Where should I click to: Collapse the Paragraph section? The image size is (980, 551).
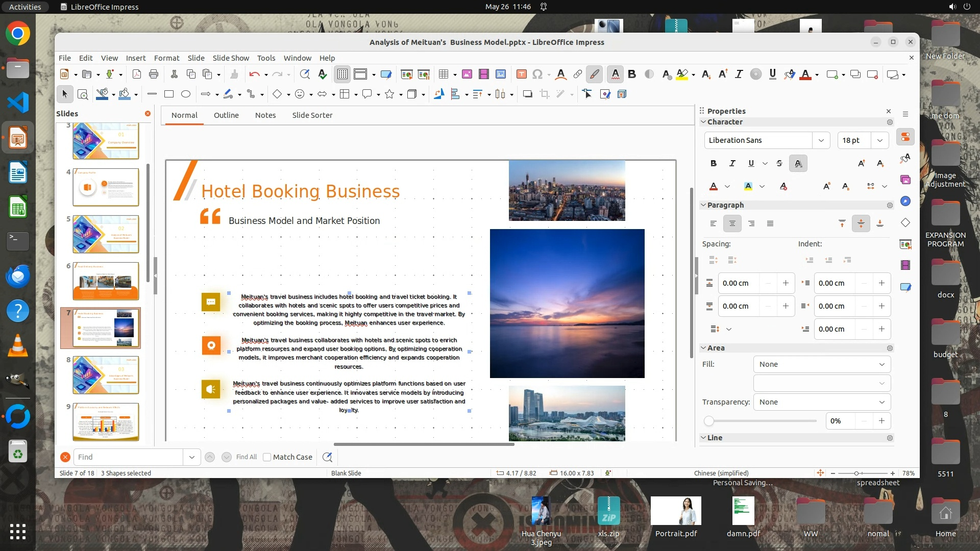[703, 205]
